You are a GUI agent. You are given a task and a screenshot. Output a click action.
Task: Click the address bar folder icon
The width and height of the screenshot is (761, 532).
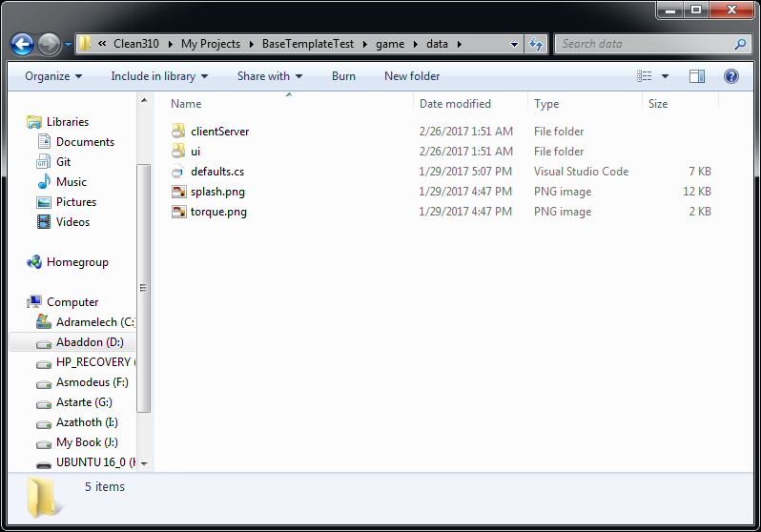coord(85,44)
